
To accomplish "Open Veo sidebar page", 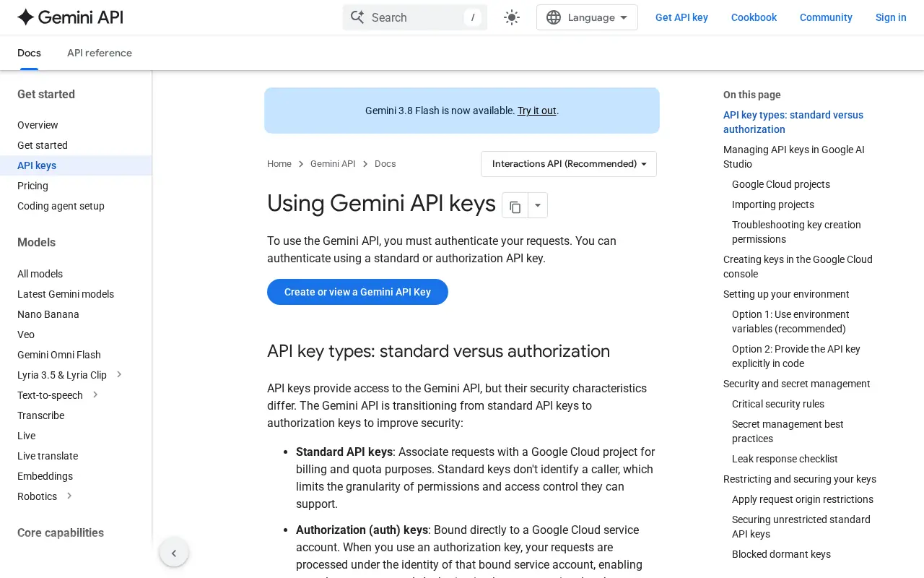I will point(26,335).
